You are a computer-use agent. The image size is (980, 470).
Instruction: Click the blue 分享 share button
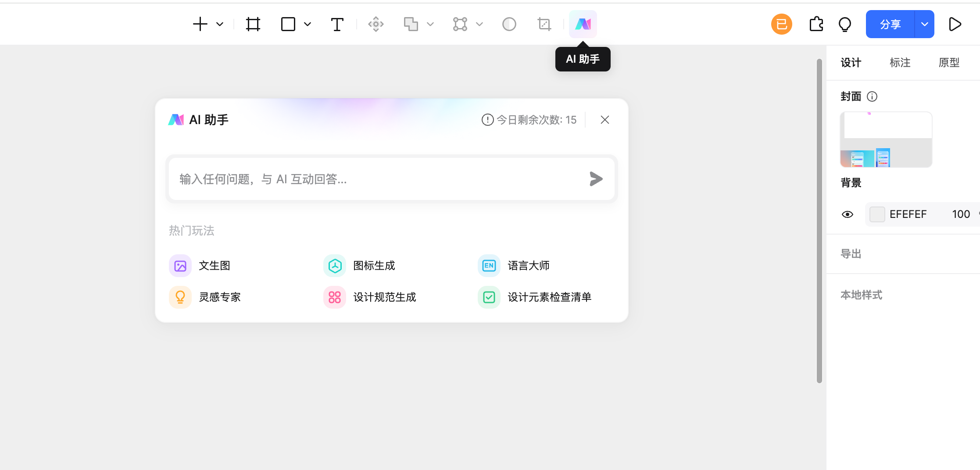tap(891, 24)
